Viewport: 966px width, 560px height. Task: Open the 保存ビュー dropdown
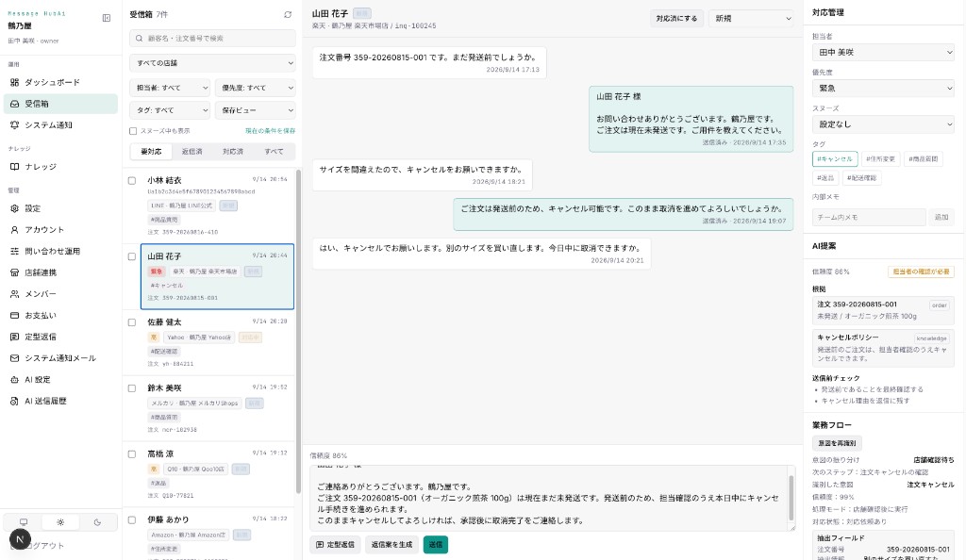255,110
